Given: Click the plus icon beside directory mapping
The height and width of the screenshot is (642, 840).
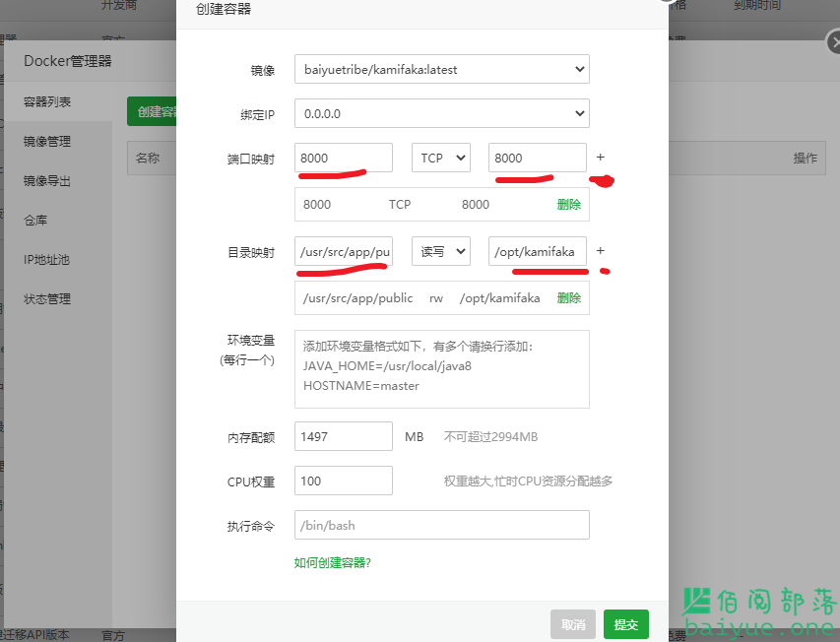Looking at the screenshot, I should (601, 251).
